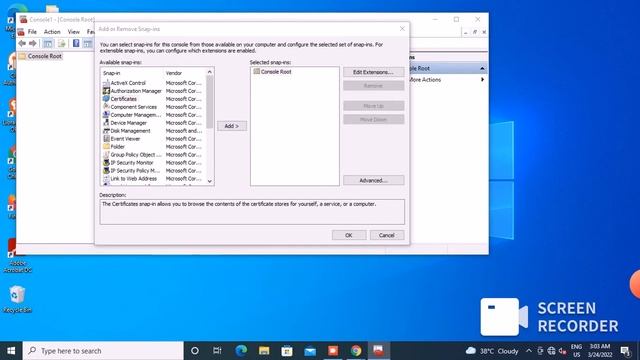Click the Back arrow in the console toolbar
Image resolution: width=640 pixels, height=360 pixels.
(x=22, y=43)
